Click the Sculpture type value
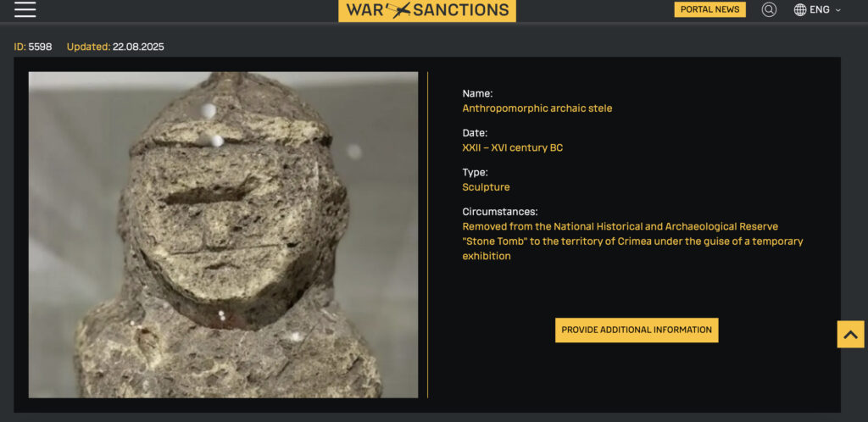 pyautogui.click(x=486, y=187)
